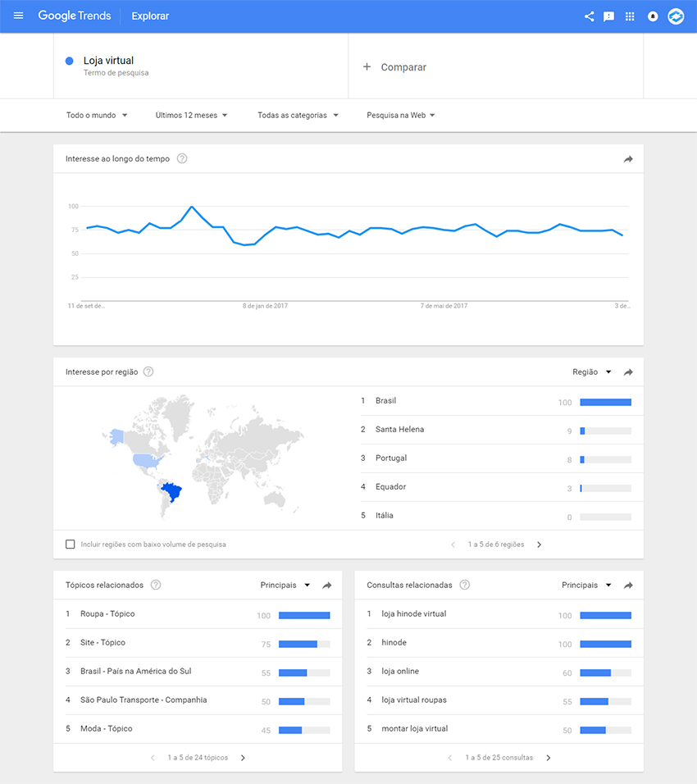697x784 pixels.
Task: Open help for Consultas relacionadas
Action: [464, 585]
